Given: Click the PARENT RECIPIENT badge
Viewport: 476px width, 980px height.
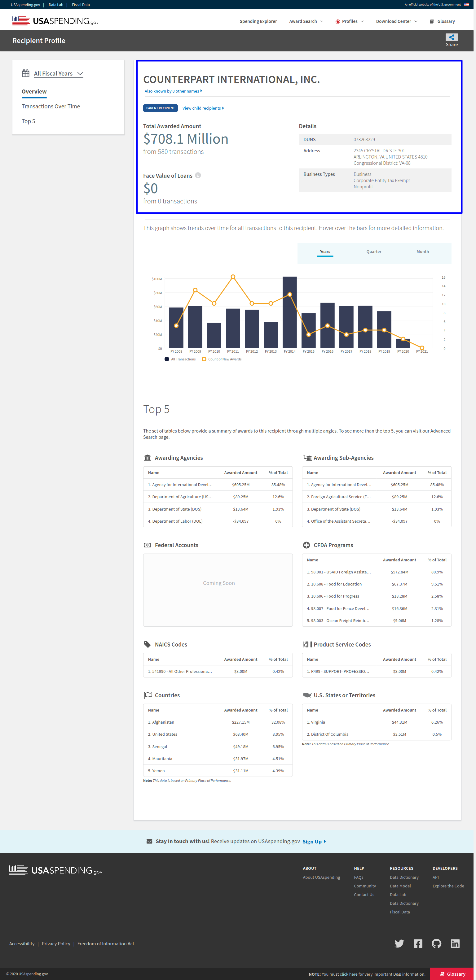Looking at the screenshot, I should click(160, 108).
